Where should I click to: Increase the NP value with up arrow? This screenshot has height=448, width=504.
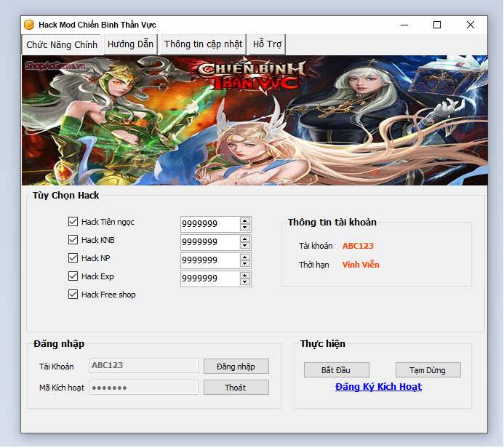[x=245, y=257]
